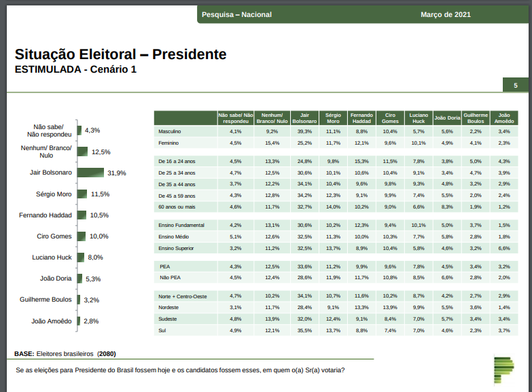
Task: Click the 'Fernando Haddad' table column header
Action: (x=361, y=118)
